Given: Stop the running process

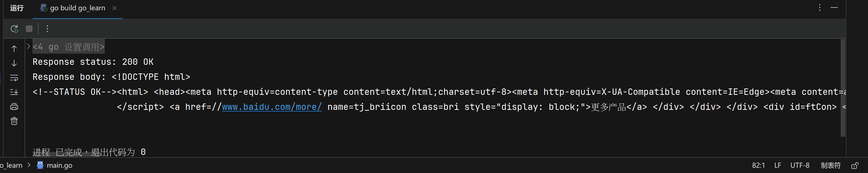Looking at the screenshot, I should [x=29, y=29].
